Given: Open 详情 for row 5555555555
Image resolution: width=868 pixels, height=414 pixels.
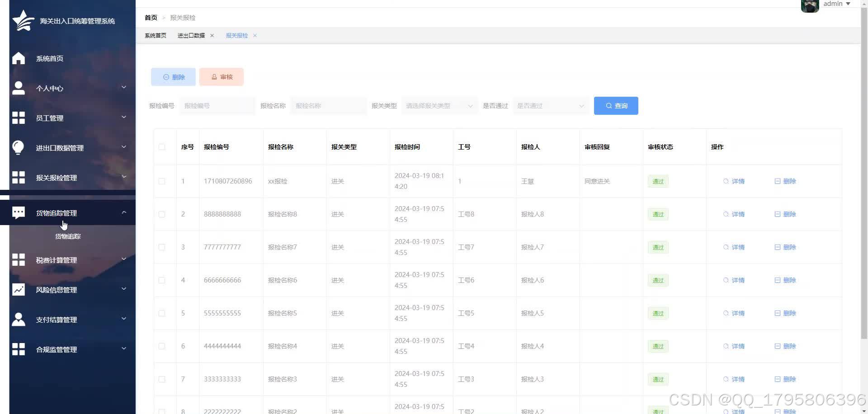Looking at the screenshot, I should click(x=734, y=313).
